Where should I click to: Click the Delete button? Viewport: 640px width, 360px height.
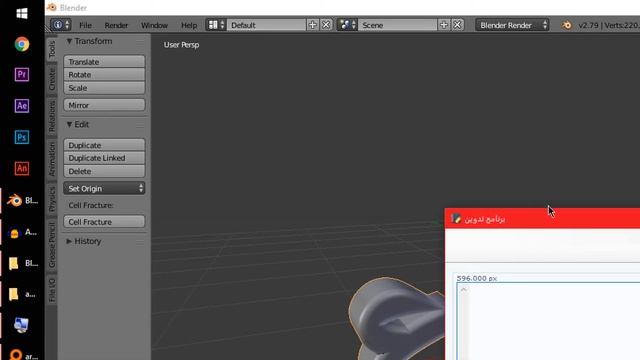click(104, 171)
